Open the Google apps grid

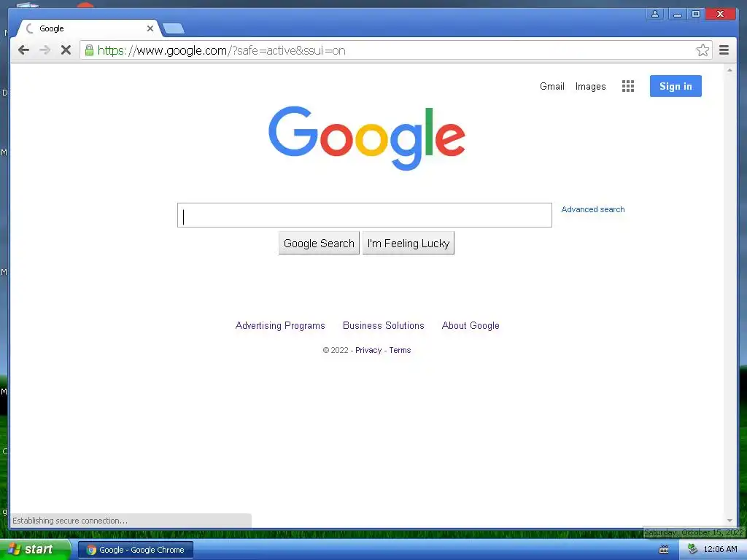628,86
